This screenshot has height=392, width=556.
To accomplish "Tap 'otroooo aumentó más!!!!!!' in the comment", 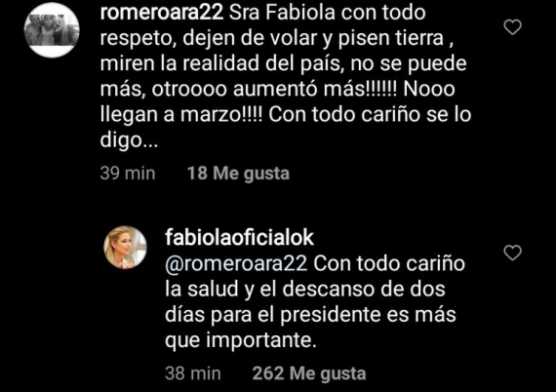I will 274,89.
